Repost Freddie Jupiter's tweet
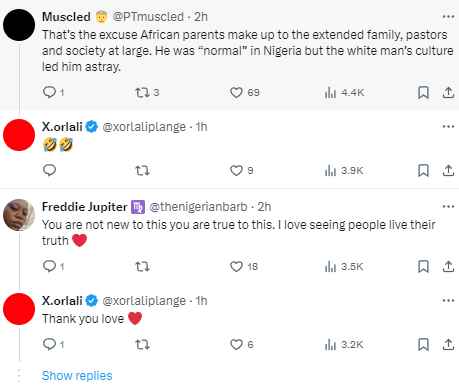Viewport: 459px width, 388px height. pos(142,266)
